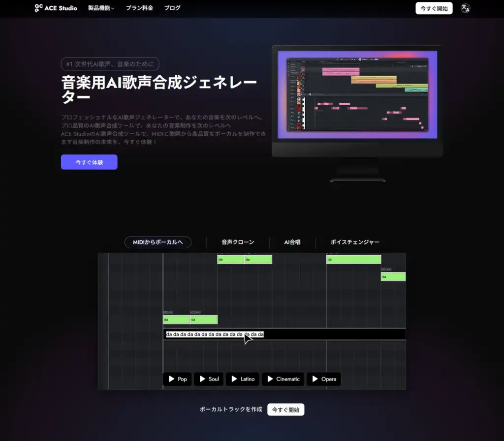Play the Latino voice sample
Viewport: 504px width, 441px height.
(x=243, y=379)
